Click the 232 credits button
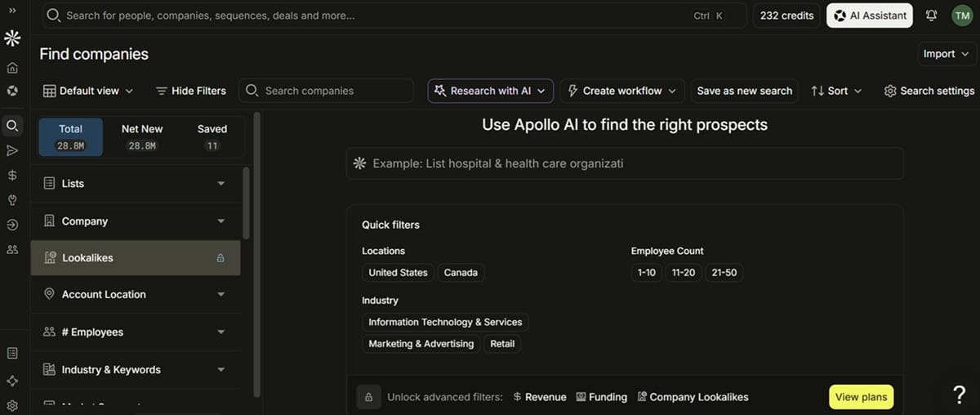 pyautogui.click(x=787, y=16)
